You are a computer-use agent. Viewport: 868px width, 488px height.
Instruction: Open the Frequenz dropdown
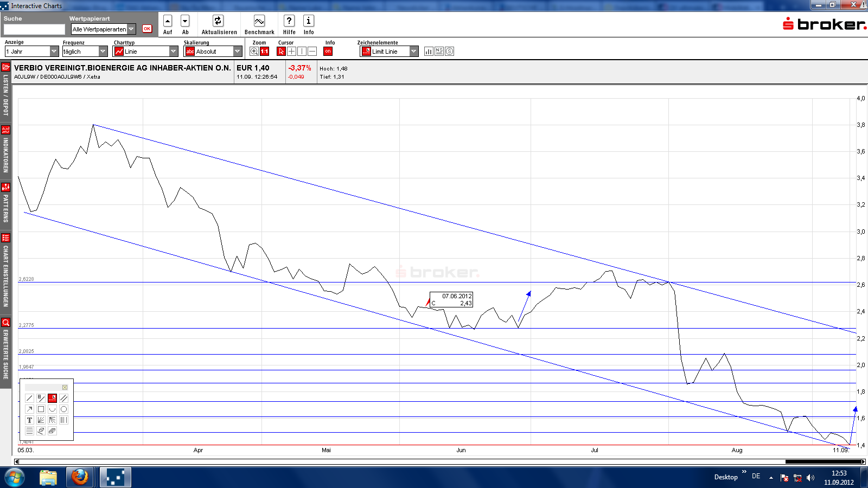(85, 52)
